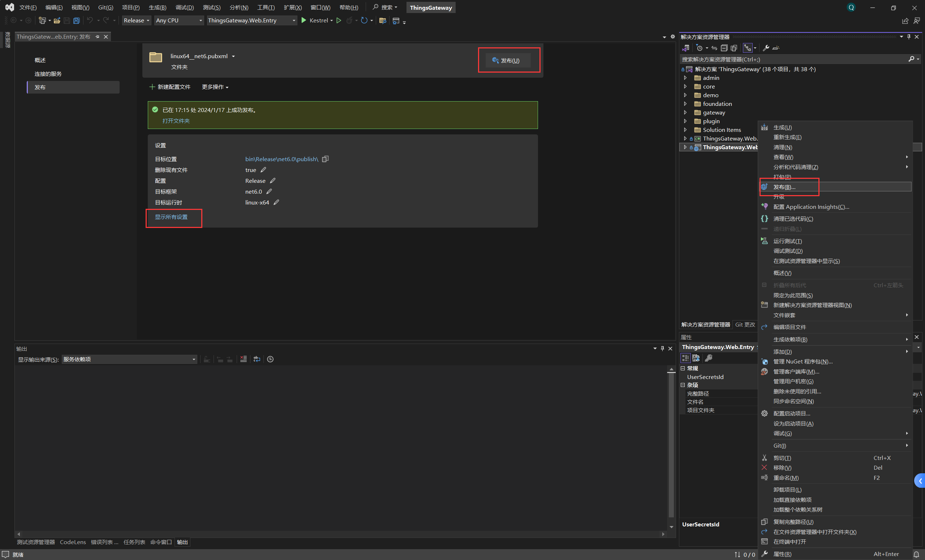Click the copy target location path icon

(326, 159)
